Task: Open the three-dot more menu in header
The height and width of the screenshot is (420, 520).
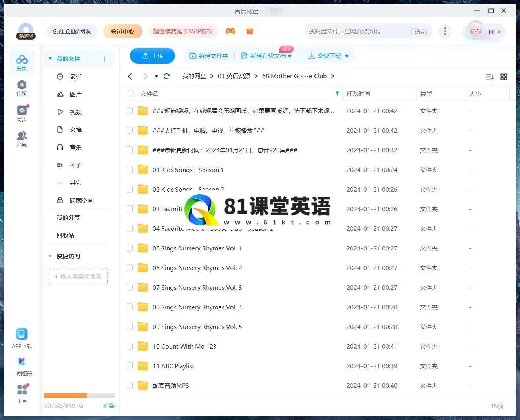Action: pyautogui.click(x=445, y=31)
